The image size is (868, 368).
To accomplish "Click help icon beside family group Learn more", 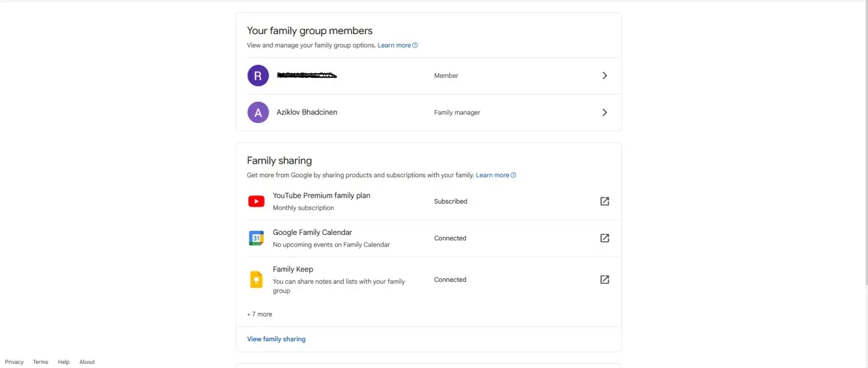I will [415, 45].
